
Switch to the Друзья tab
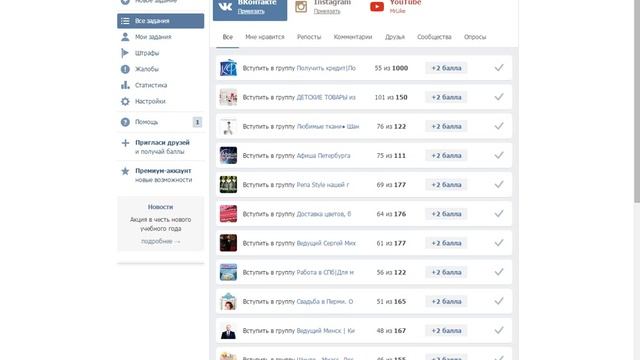pos(395,37)
